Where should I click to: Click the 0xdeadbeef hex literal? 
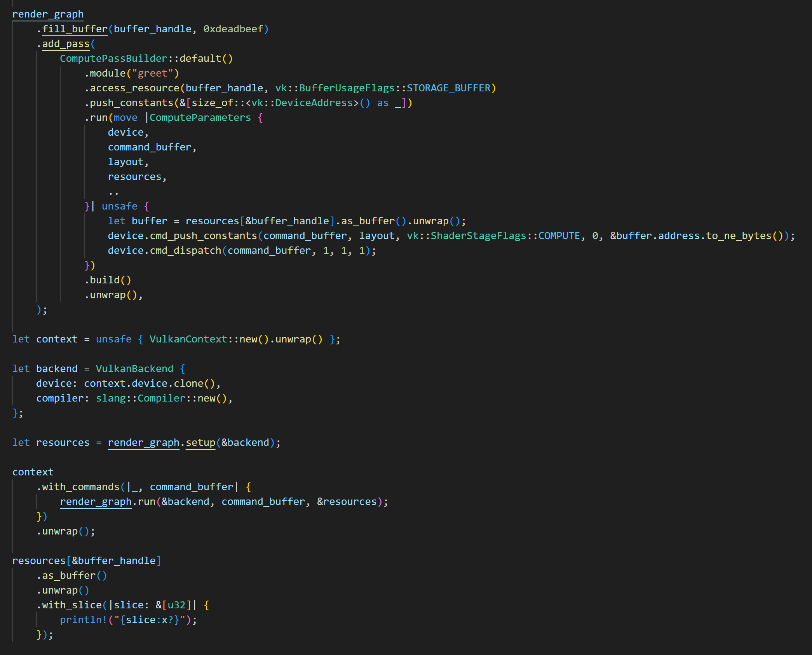(x=233, y=29)
